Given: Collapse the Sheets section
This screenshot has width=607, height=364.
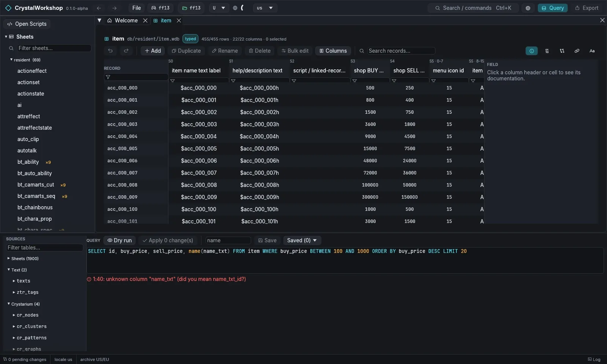Looking at the screenshot, I should (6, 37).
